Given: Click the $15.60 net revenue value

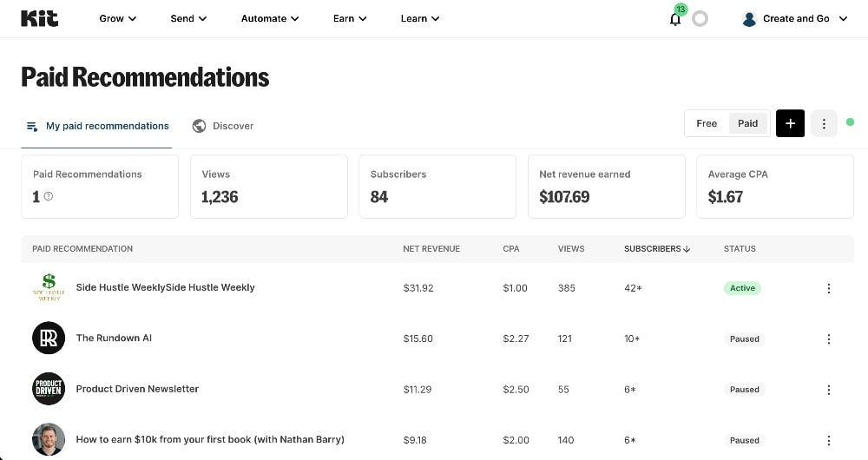Looking at the screenshot, I should coord(418,338).
